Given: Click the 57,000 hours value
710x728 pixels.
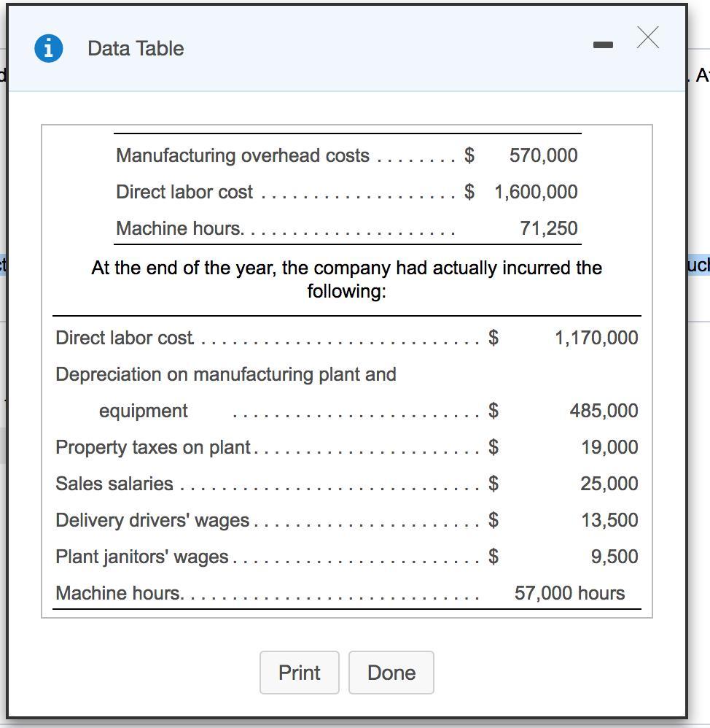Looking at the screenshot, I should click(569, 593).
